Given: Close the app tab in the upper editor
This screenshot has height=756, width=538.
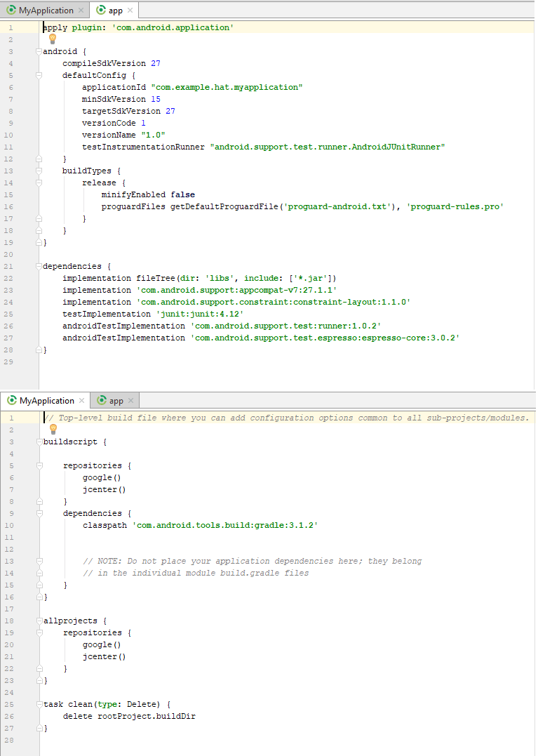Looking at the screenshot, I should click(130, 10).
